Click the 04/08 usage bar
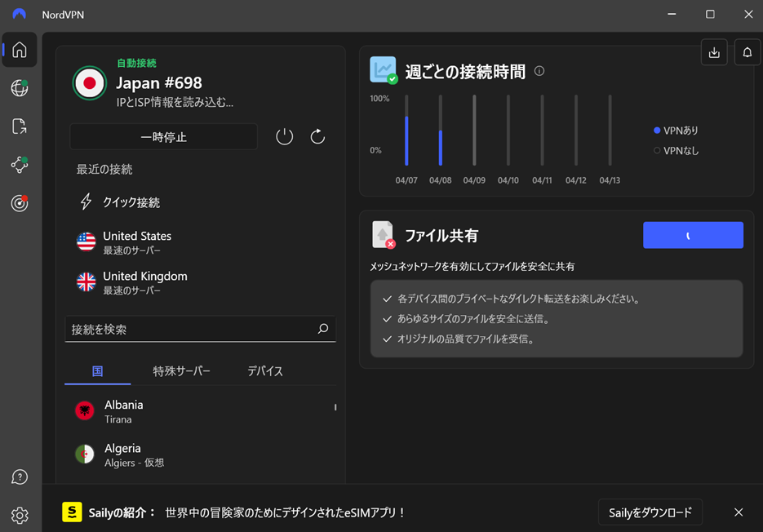Image resolution: width=763 pixels, height=532 pixels. pos(441,130)
